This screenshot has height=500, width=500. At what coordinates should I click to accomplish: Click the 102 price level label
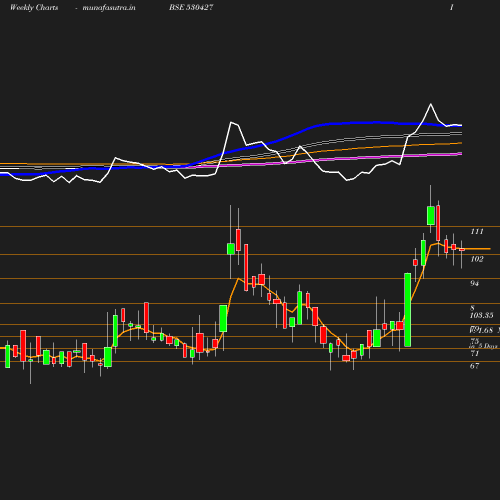coord(477,259)
